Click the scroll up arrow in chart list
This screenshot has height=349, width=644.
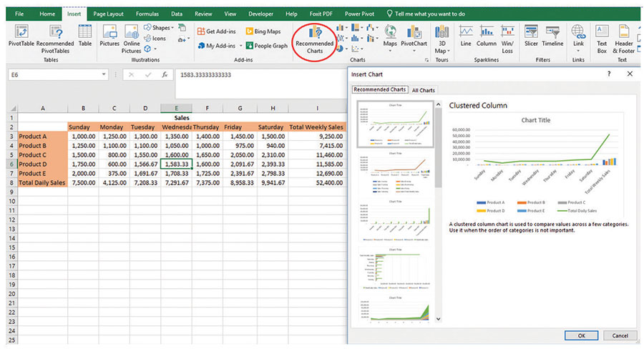(x=438, y=104)
